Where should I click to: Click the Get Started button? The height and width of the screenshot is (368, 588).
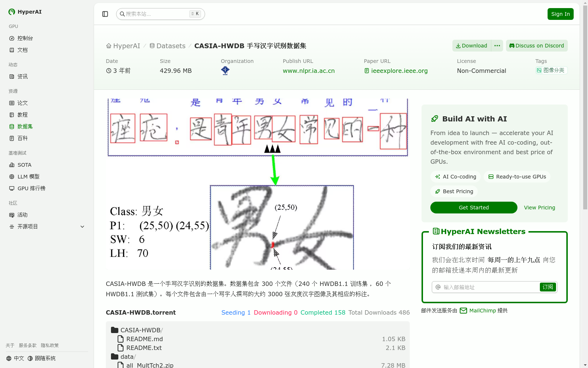(x=474, y=208)
